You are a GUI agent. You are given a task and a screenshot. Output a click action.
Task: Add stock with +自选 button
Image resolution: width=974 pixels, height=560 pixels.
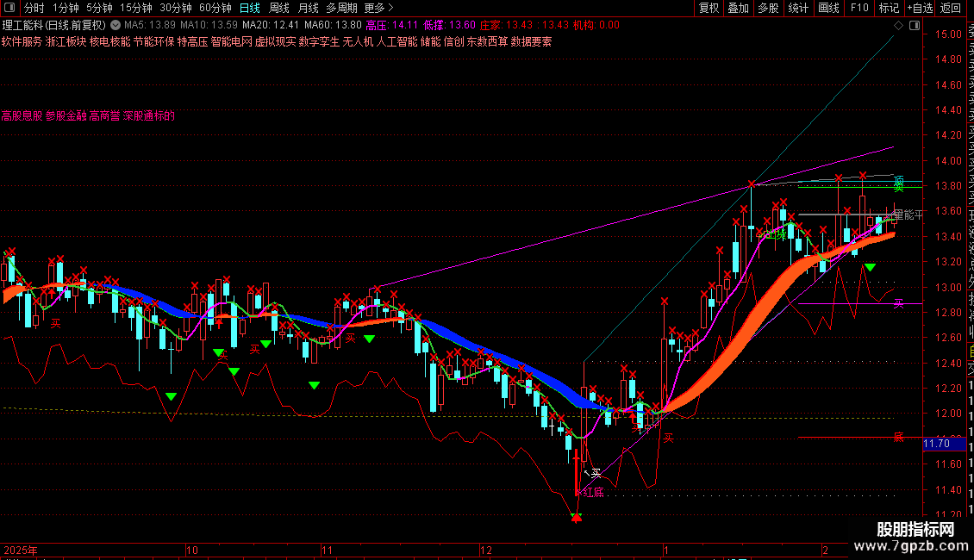920,8
